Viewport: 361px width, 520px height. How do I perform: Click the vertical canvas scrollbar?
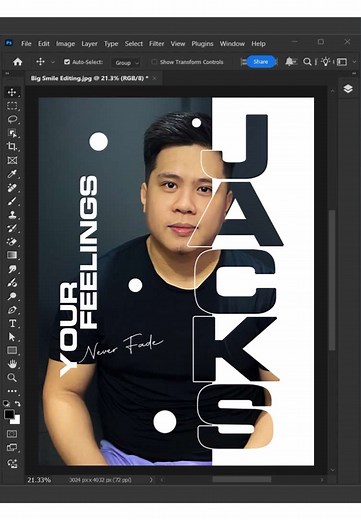pyautogui.click(x=332, y=280)
